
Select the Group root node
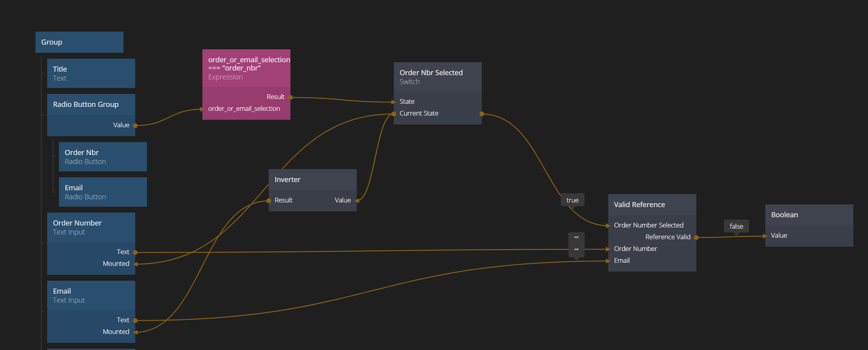tap(79, 42)
